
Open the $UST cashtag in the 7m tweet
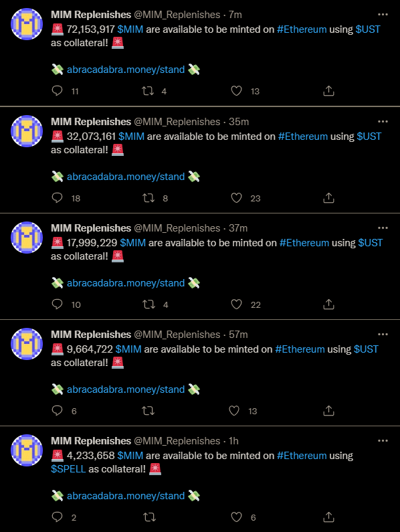click(368, 29)
